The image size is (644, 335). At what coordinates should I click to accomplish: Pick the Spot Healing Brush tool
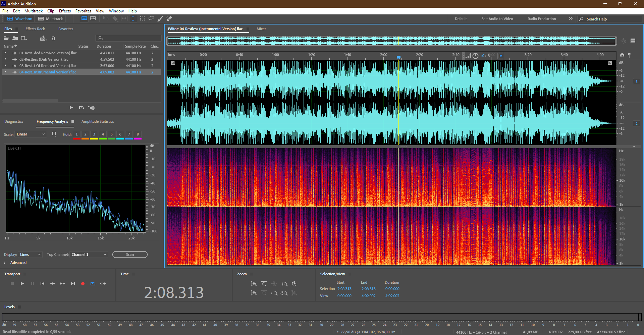[x=169, y=19]
